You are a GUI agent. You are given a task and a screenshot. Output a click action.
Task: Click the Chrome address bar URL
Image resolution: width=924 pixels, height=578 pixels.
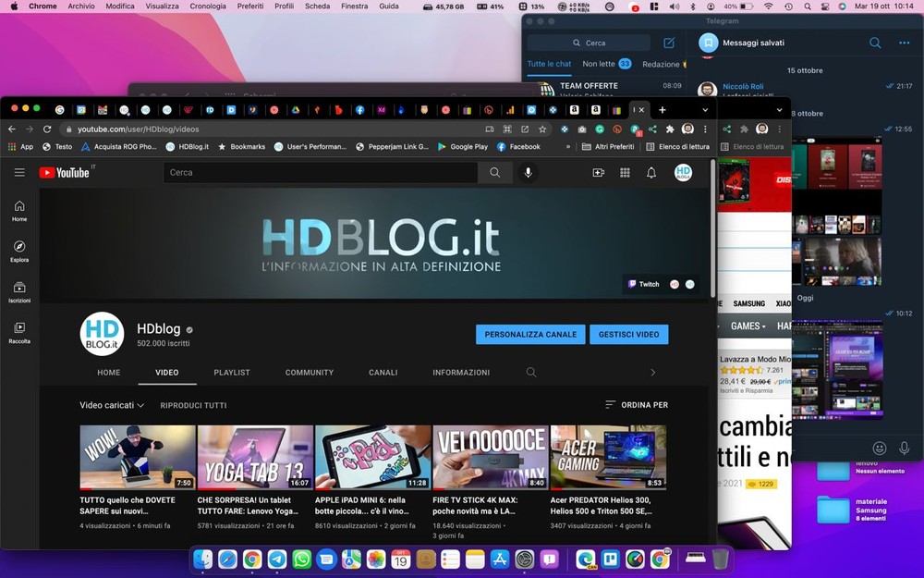click(139, 129)
